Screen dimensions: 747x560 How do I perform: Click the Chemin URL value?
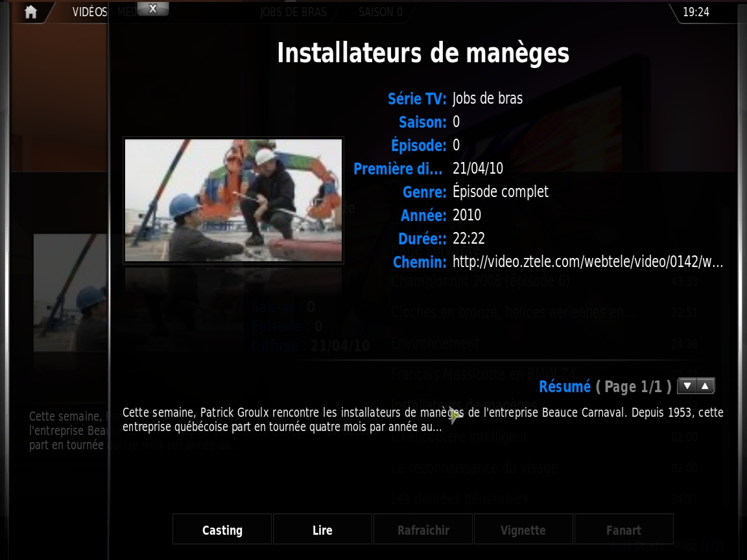[x=588, y=261]
